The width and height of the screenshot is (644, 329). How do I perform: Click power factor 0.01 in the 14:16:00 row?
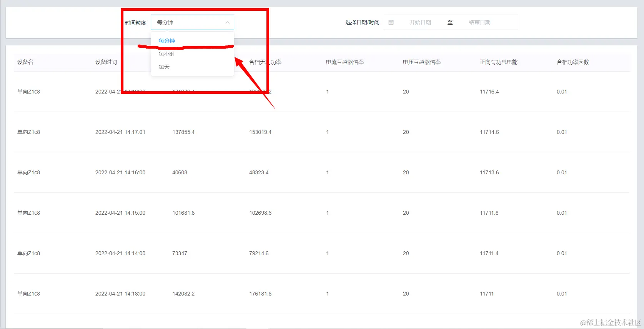point(562,172)
